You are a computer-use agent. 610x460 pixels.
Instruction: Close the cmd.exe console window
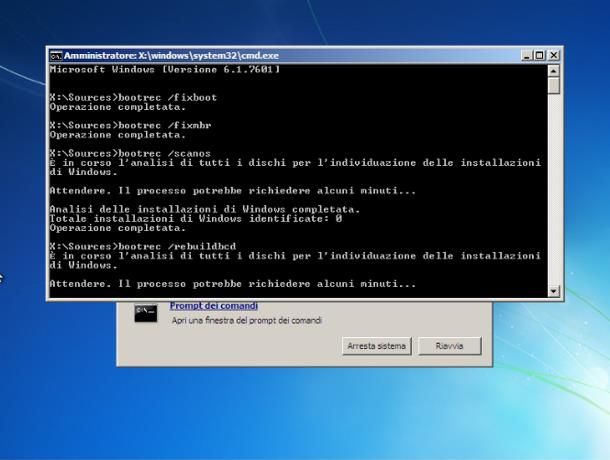click(x=553, y=55)
